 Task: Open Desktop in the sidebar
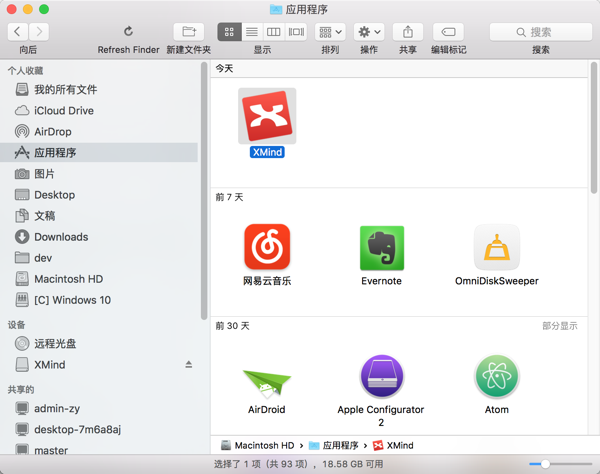pyautogui.click(x=99, y=195)
